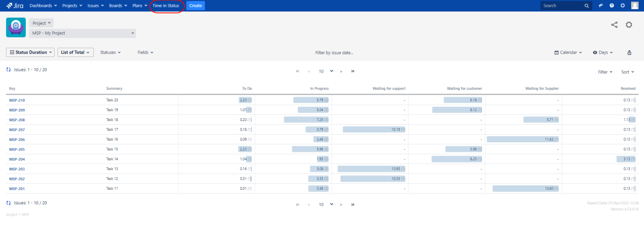Open the user profile avatar

[635, 6]
